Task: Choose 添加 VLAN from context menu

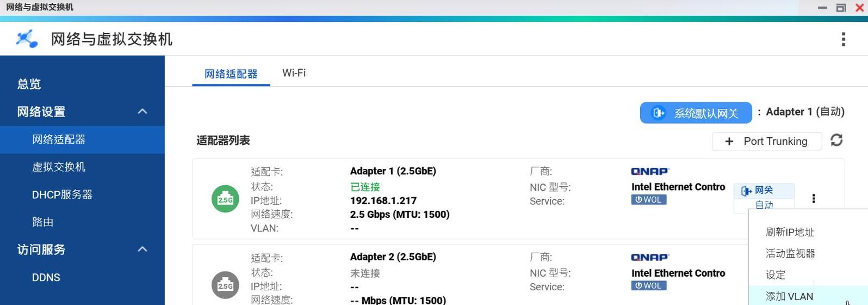Action: [x=789, y=296]
